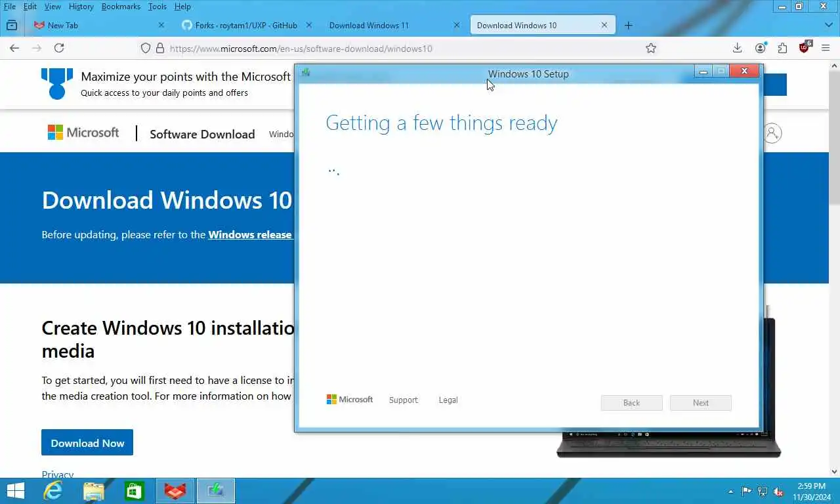Open the browser hamburger application menu
The height and width of the screenshot is (504, 840).
pos(826,48)
